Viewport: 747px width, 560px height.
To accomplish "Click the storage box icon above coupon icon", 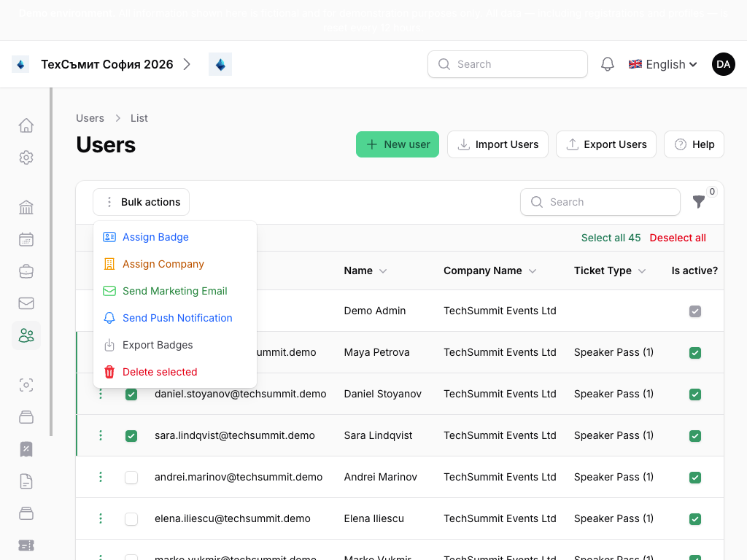I will point(26,417).
